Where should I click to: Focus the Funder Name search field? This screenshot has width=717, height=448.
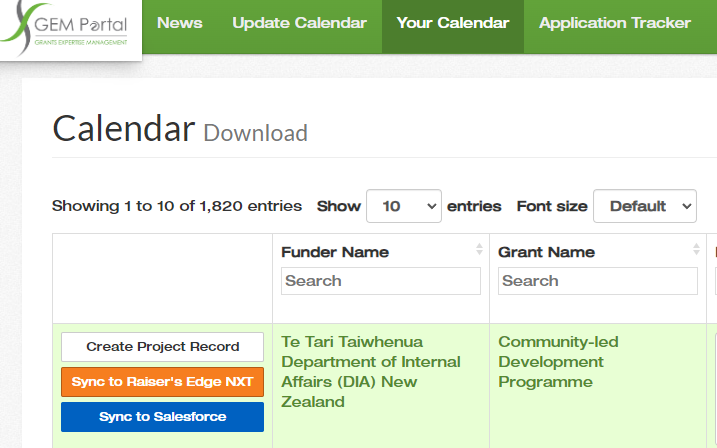pos(380,281)
